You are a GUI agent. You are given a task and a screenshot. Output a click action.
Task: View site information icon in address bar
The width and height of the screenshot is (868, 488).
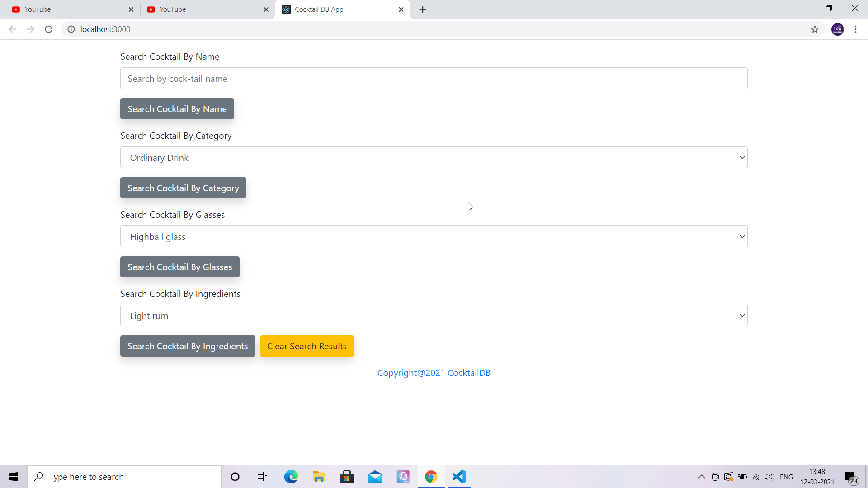(71, 29)
